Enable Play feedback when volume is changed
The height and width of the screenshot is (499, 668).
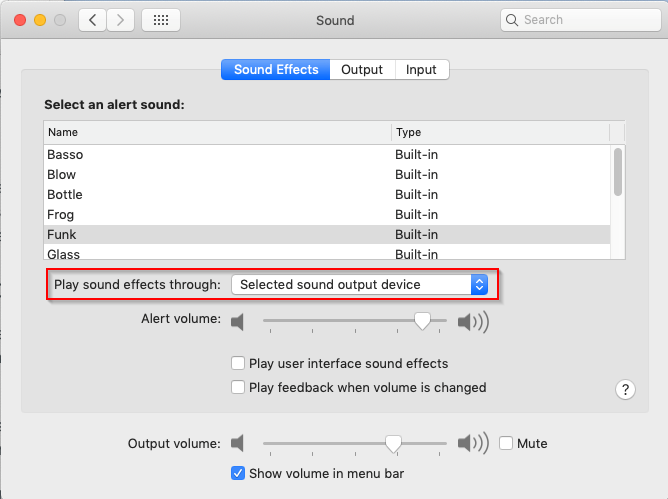pyautogui.click(x=238, y=387)
